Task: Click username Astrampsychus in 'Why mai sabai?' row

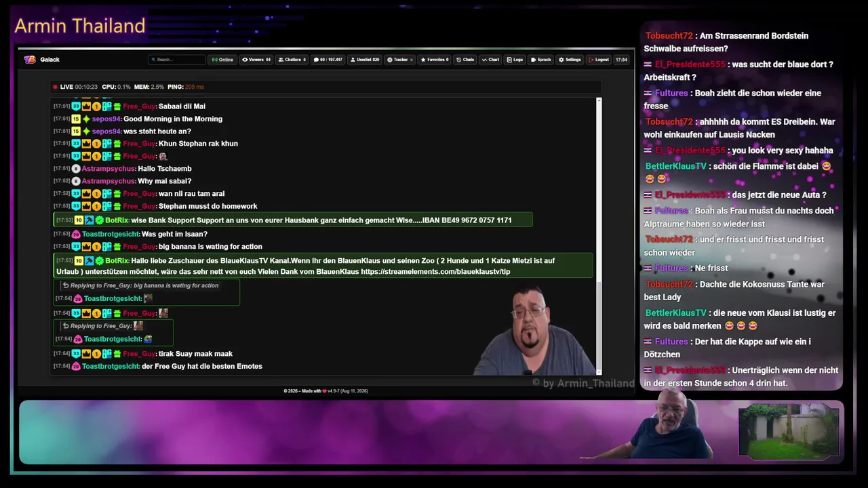Action: click(x=109, y=182)
